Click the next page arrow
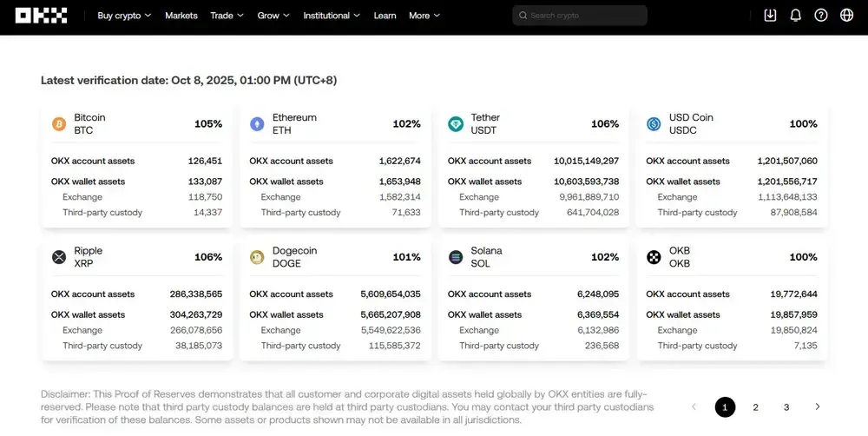The height and width of the screenshot is (436, 868). pyautogui.click(x=818, y=406)
